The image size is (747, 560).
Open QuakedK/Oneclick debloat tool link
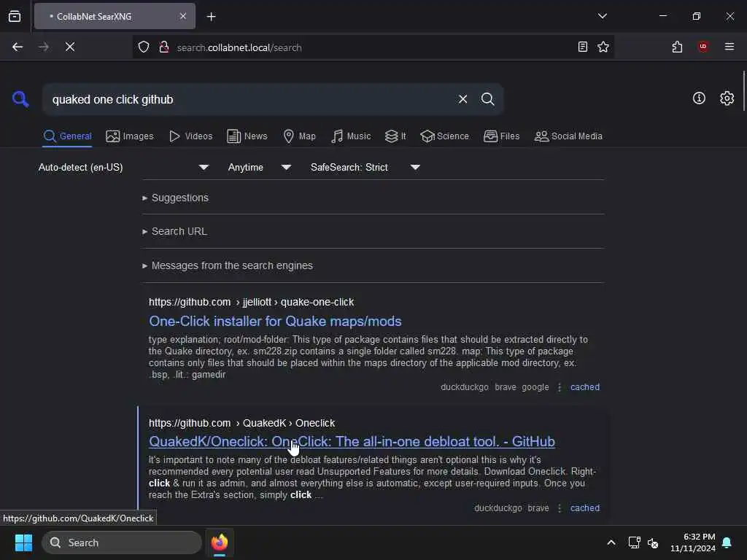click(x=352, y=442)
